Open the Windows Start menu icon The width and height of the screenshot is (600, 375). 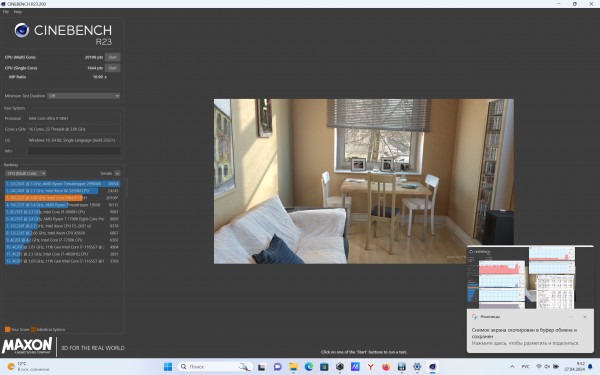click(x=168, y=367)
